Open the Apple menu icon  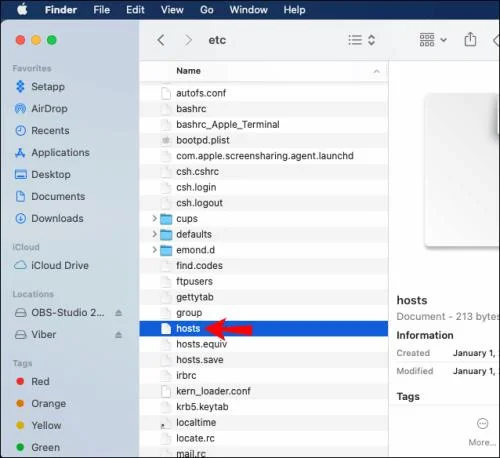[22, 9]
